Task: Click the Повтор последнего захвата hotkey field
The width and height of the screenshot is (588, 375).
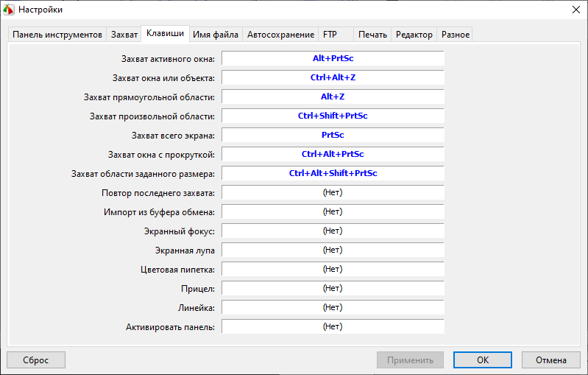Action: pos(333,192)
